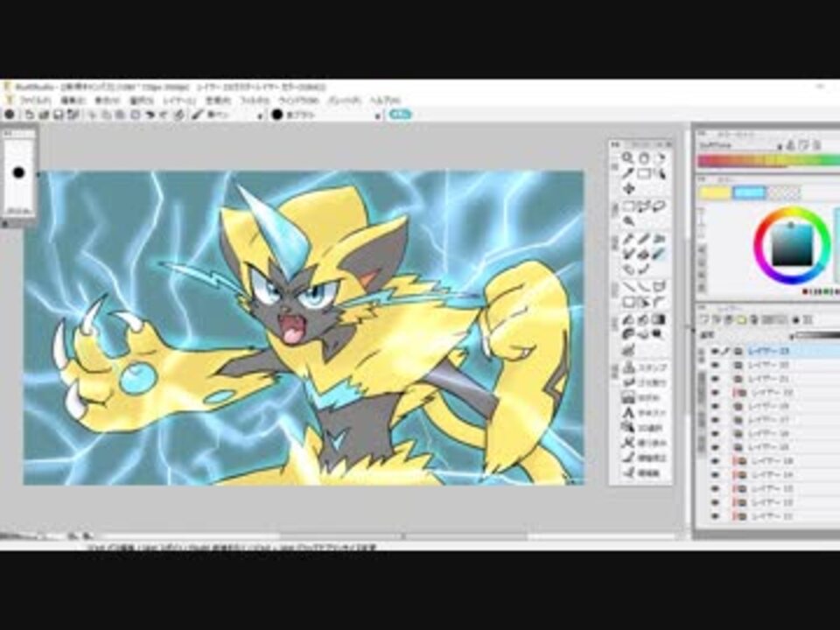840x630 pixels.
Task: Choose the rectangle selection tool
Action: point(628,206)
